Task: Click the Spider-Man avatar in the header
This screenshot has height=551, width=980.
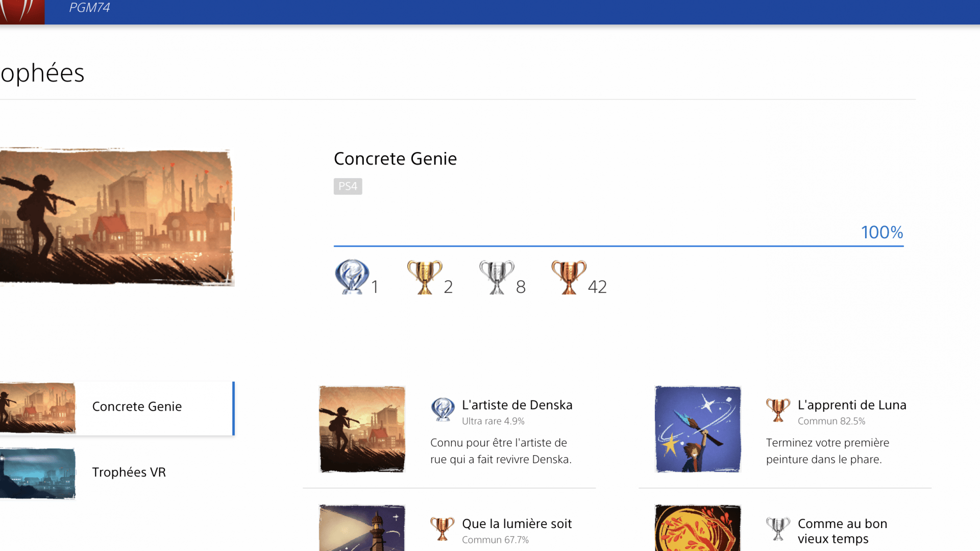Action: [x=22, y=12]
